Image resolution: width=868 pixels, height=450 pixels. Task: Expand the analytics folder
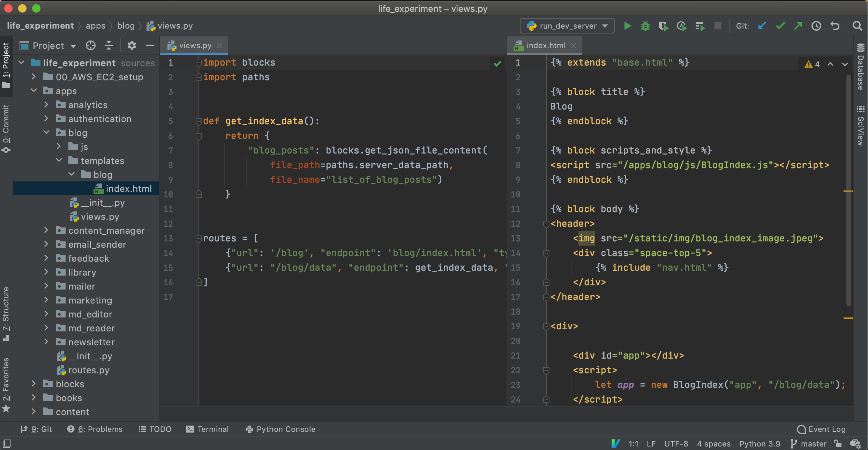[46, 105]
